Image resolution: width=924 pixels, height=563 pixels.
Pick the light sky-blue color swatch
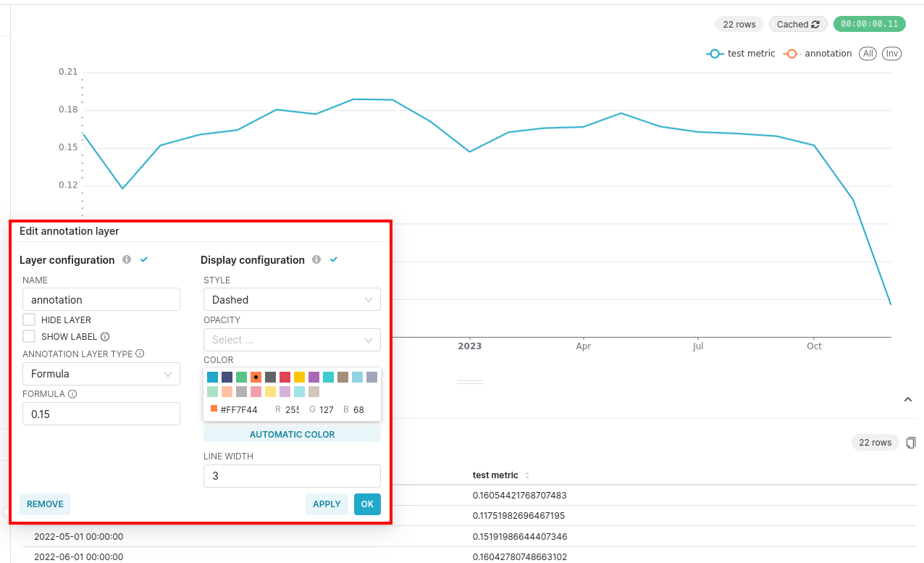click(x=357, y=377)
